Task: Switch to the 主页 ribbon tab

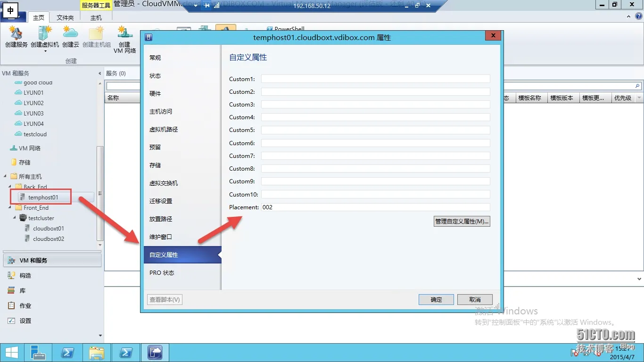Action: pos(39,17)
